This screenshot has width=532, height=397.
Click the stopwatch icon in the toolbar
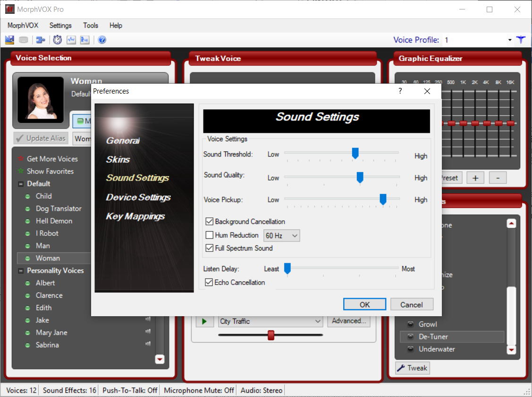click(57, 40)
